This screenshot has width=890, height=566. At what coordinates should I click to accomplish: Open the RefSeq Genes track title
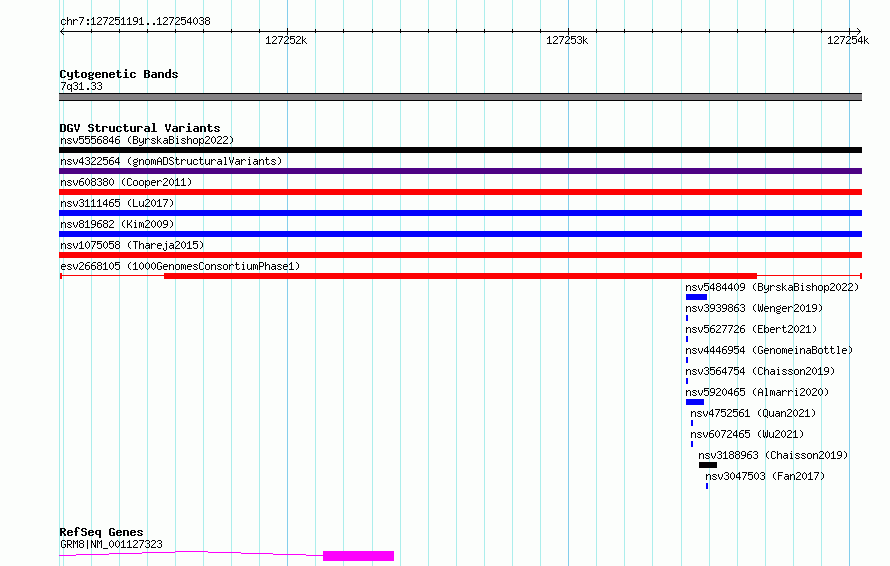point(101,532)
